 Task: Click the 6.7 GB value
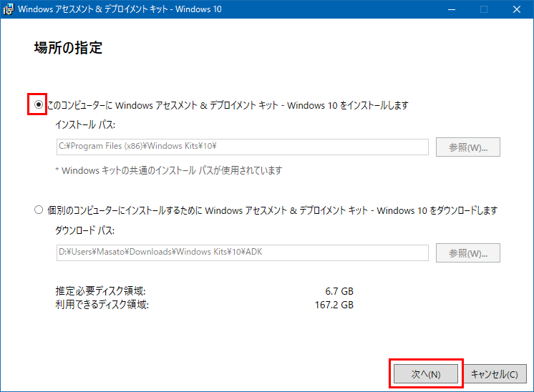click(339, 291)
